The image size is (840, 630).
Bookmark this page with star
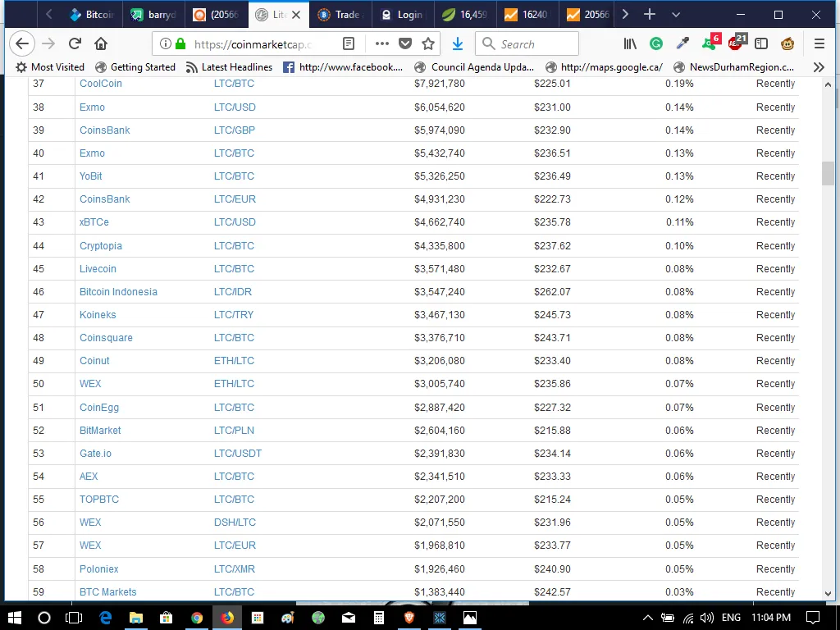coord(428,44)
